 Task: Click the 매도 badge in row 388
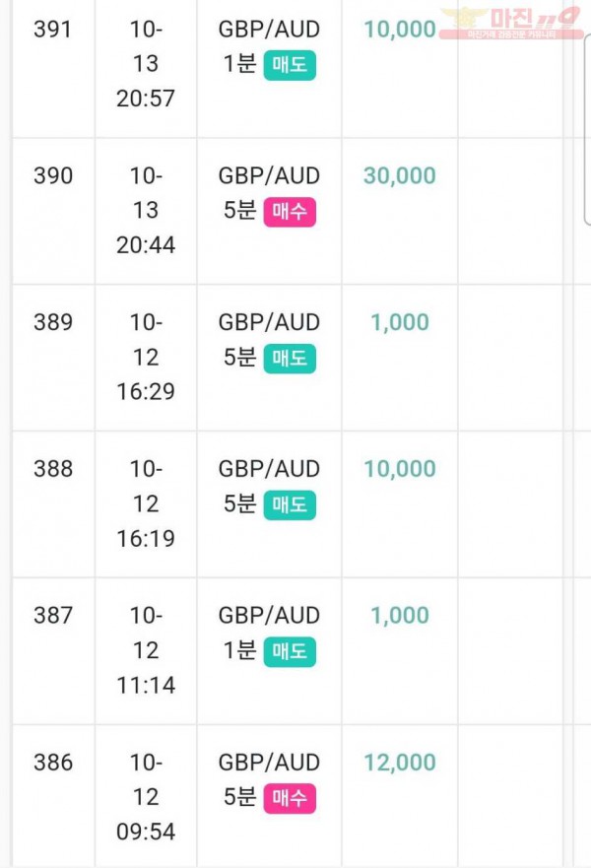(290, 504)
